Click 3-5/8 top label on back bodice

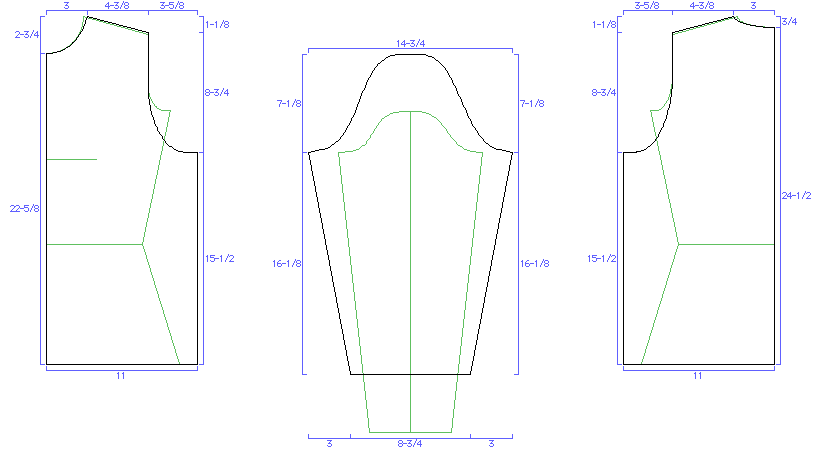647,6
